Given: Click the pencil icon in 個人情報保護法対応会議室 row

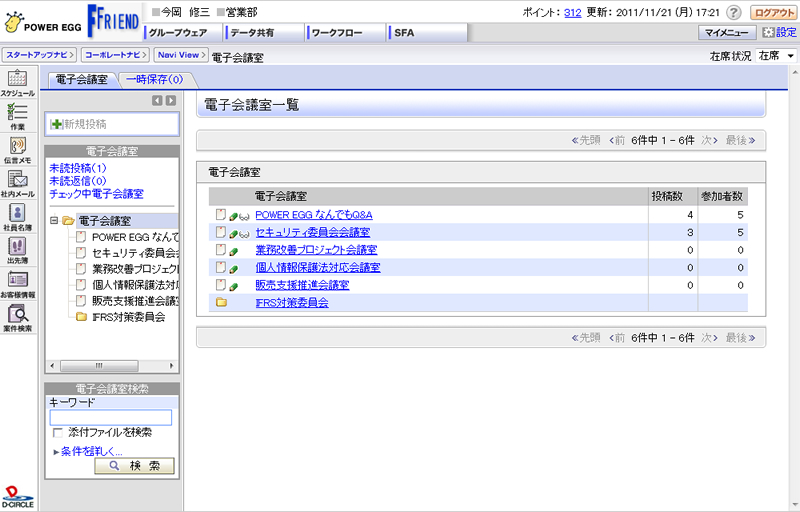Looking at the screenshot, I should click(234, 269).
